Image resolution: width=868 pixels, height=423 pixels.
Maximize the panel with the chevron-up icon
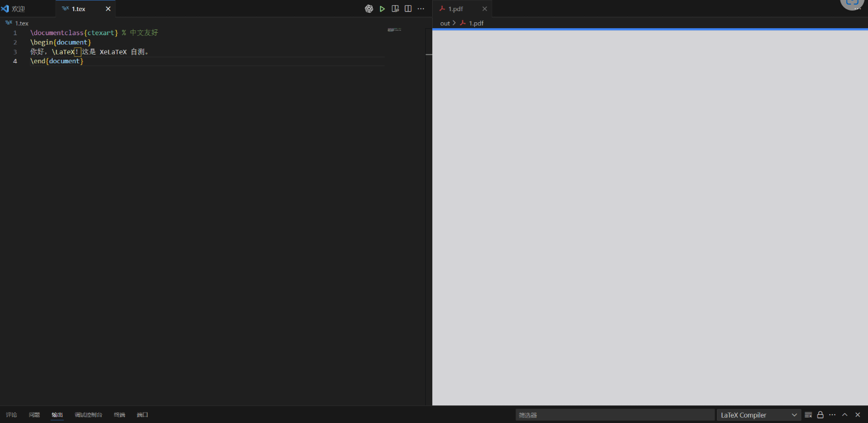845,415
